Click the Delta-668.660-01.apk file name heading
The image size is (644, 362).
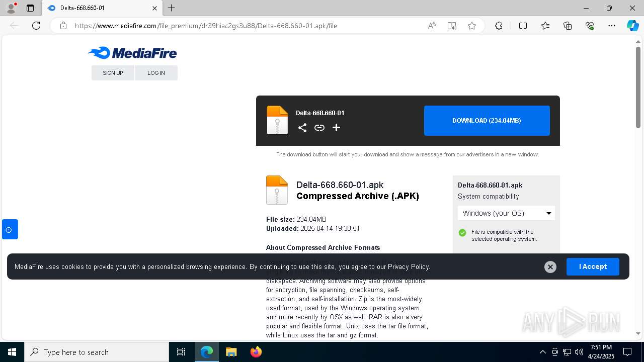[x=340, y=185]
